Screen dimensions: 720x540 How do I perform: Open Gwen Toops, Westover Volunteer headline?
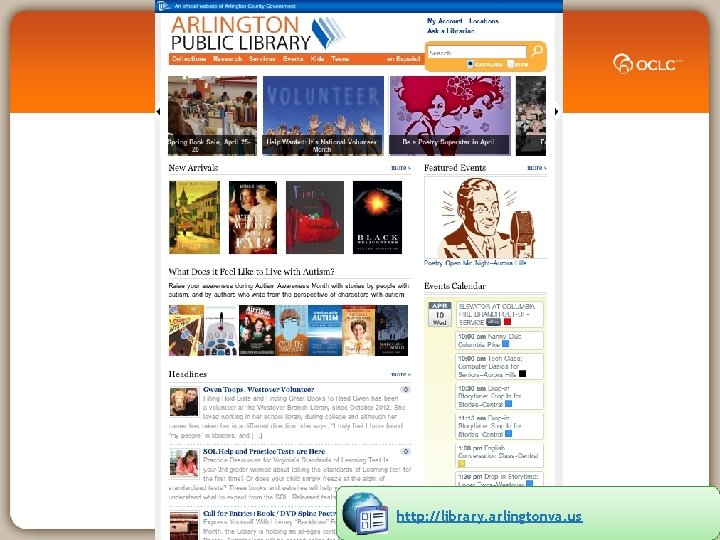click(259, 389)
